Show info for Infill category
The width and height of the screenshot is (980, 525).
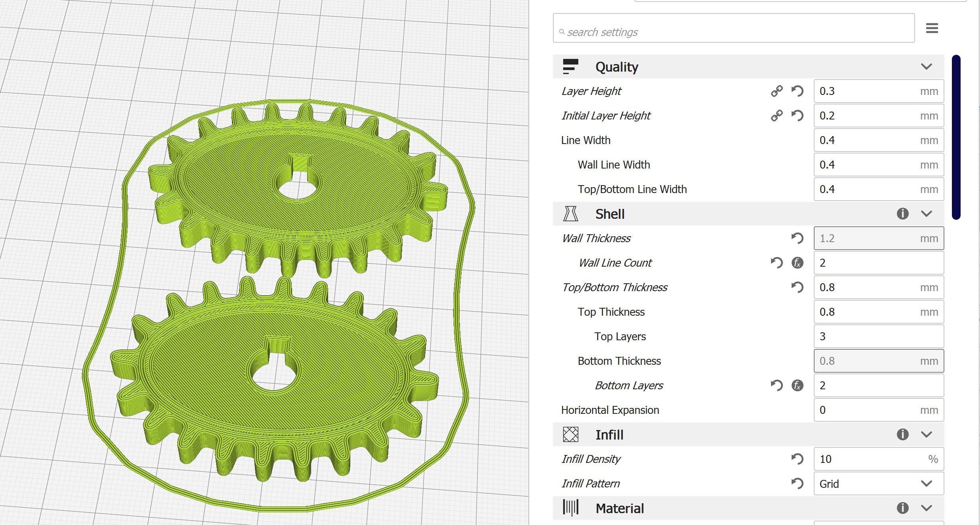tap(902, 434)
